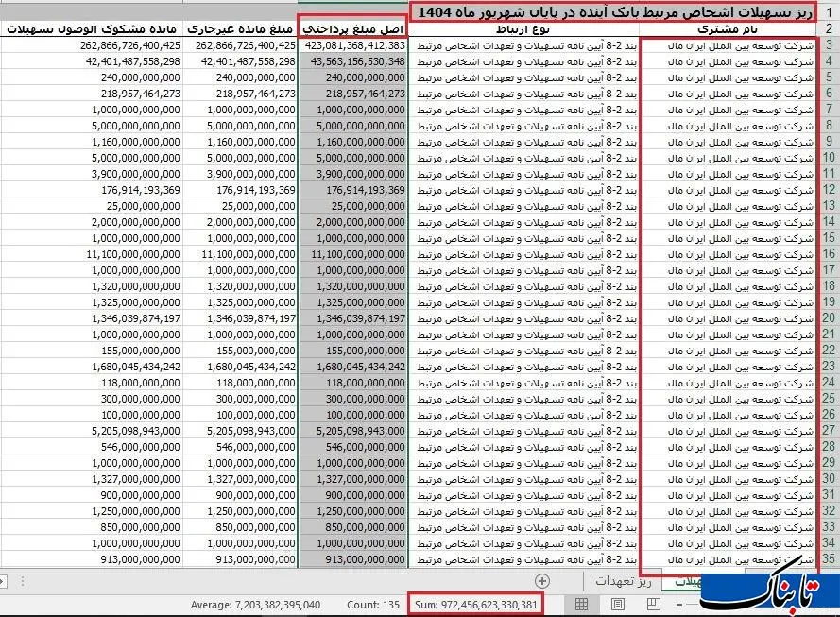Switch to Page Layout view
The width and height of the screenshot is (840, 617).
tap(617, 605)
